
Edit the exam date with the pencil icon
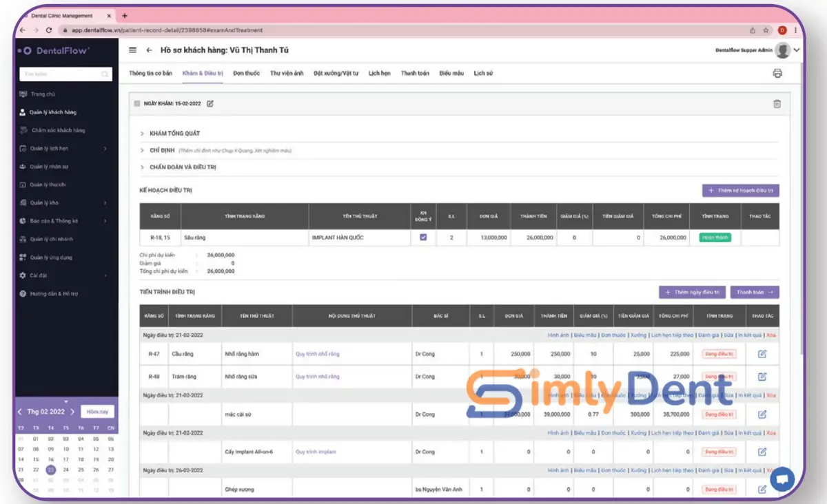click(x=210, y=104)
